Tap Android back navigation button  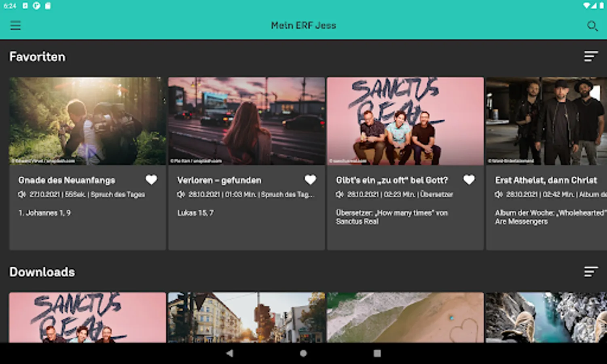tap(230, 353)
